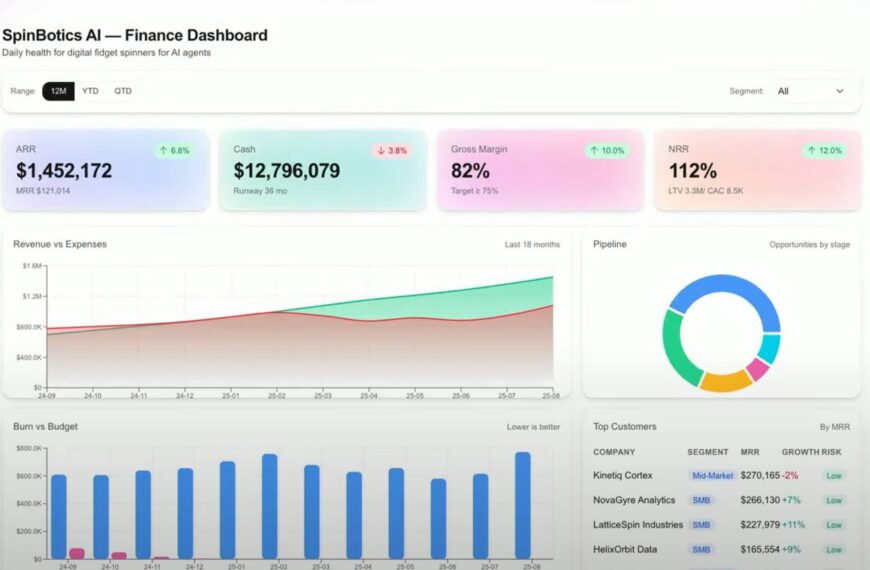
Task: Sort Top Customers by MRR column header
Action: pyautogui.click(x=750, y=452)
